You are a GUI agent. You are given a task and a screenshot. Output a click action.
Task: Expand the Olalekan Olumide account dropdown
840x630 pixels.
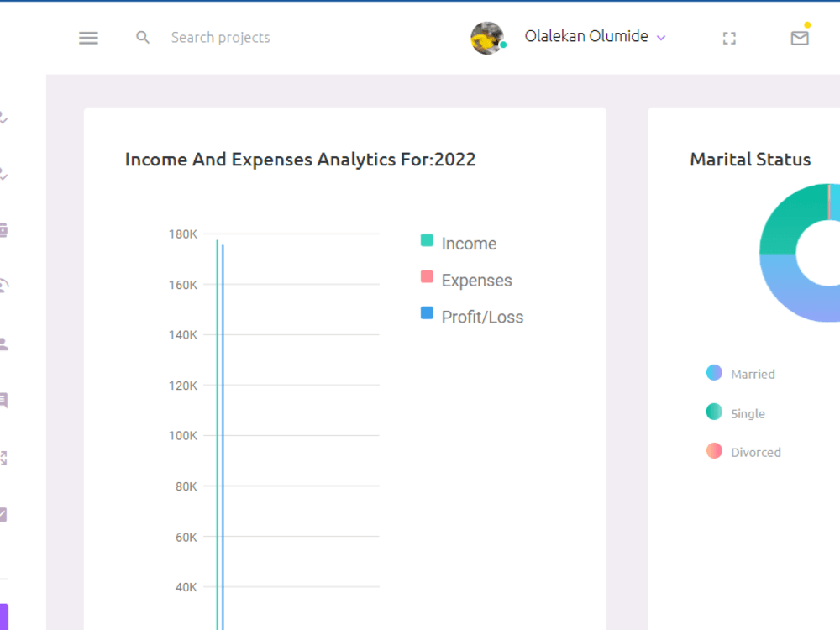595,36
